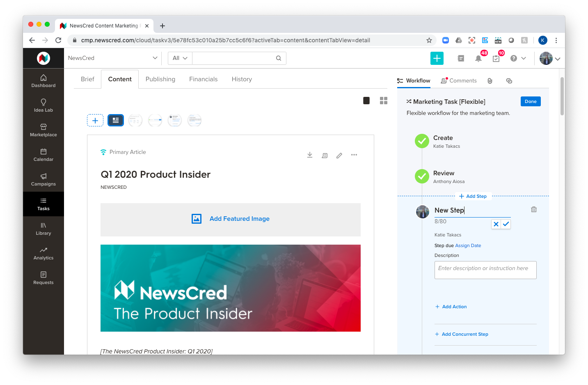
Task: Toggle the Review step checkmark
Action: click(422, 176)
